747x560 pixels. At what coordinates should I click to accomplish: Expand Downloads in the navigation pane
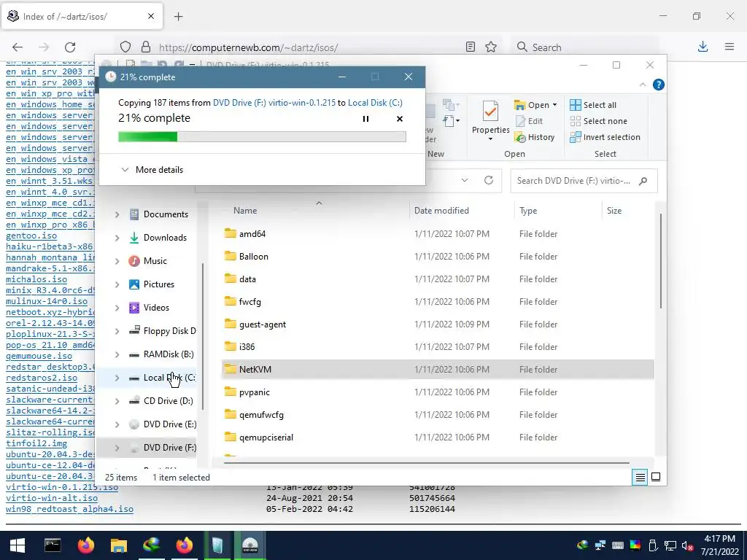tap(117, 238)
